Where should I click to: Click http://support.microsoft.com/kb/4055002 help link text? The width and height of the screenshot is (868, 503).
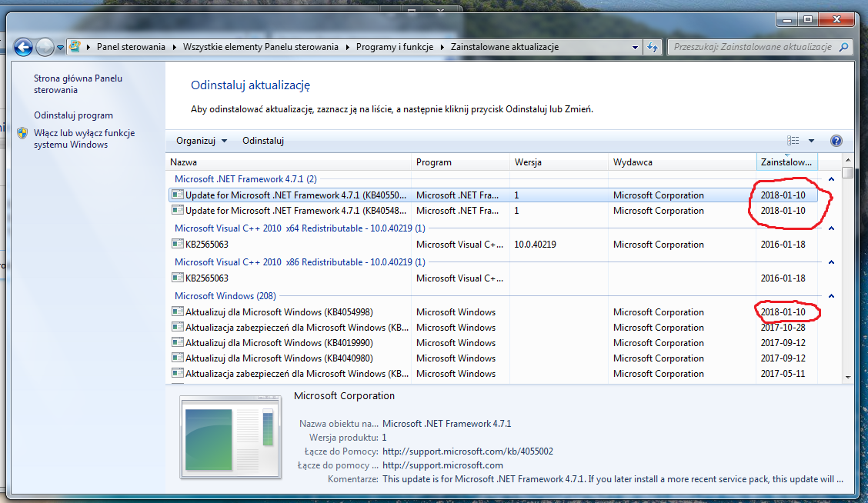tap(468, 451)
